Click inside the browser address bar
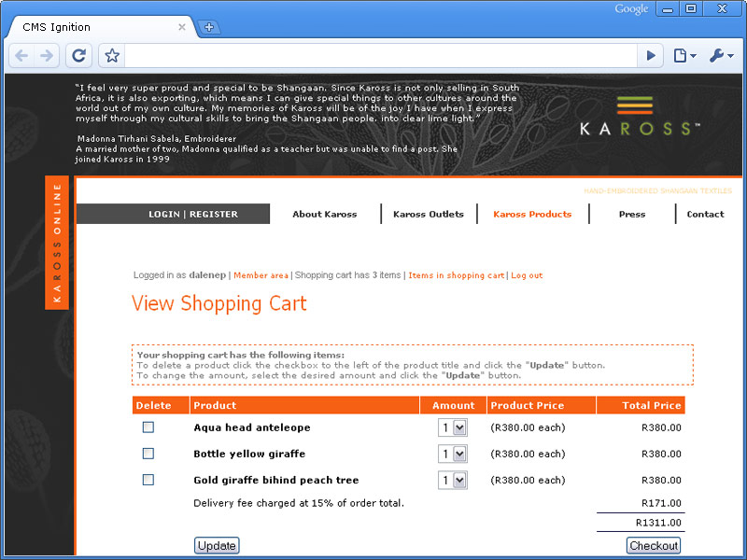 381,56
